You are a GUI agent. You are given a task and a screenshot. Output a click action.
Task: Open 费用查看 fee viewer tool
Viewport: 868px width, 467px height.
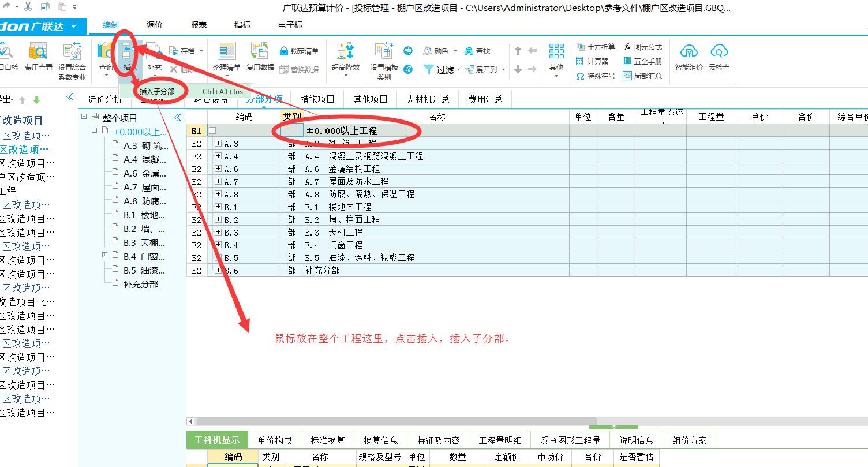pos(38,57)
